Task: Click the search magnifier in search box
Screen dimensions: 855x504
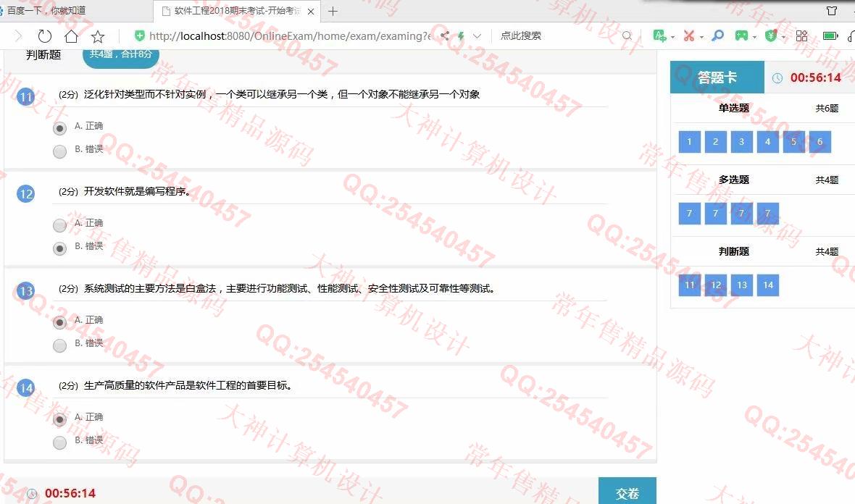Action: [627, 36]
